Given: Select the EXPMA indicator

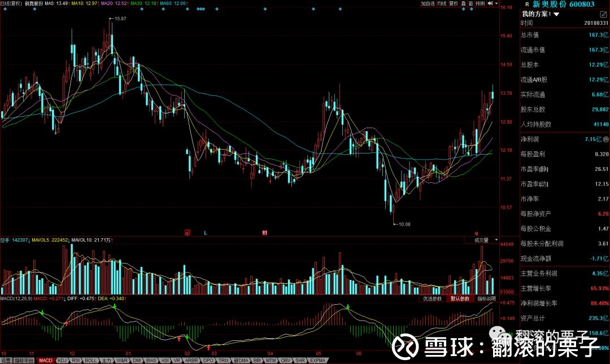Looking at the screenshot, I should pos(317,360).
